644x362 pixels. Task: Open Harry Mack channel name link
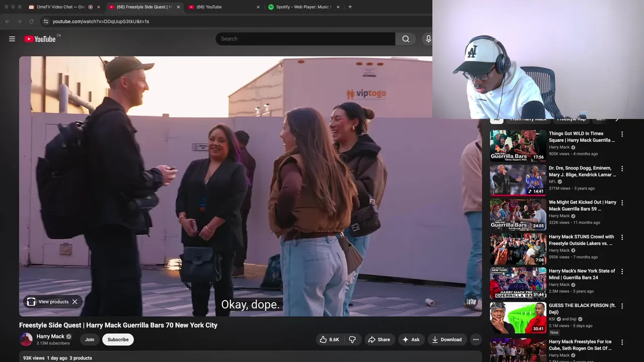pyautogui.click(x=50, y=336)
